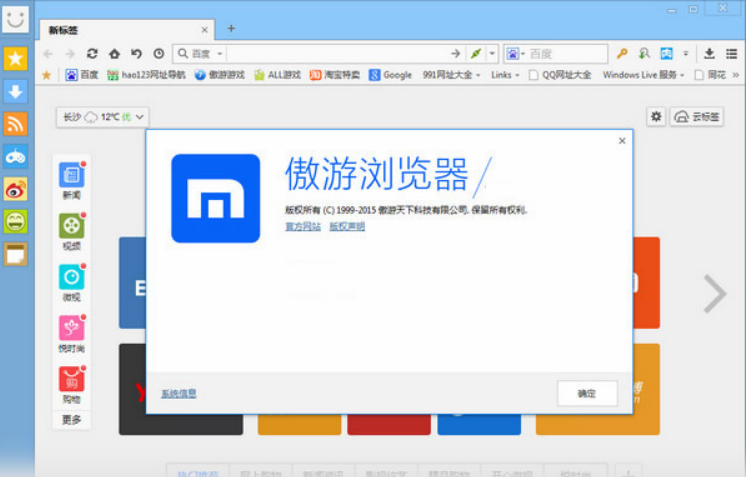746x477 pixels.
Task: Click 官方网站 link in about dialog
Action: pyautogui.click(x=303, y=226)
